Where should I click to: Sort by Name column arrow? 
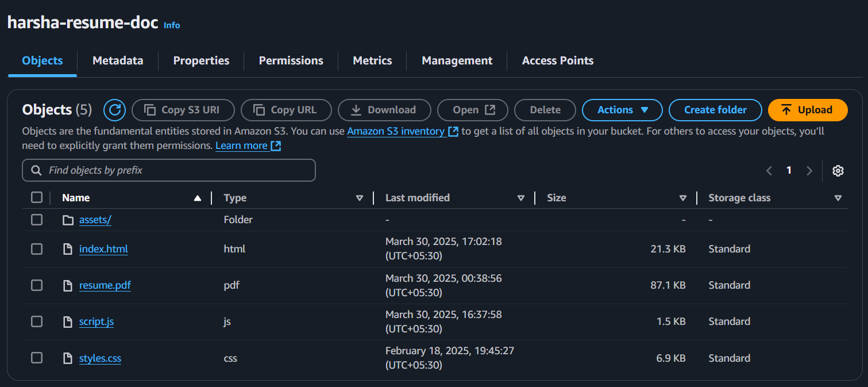[198, 198]
